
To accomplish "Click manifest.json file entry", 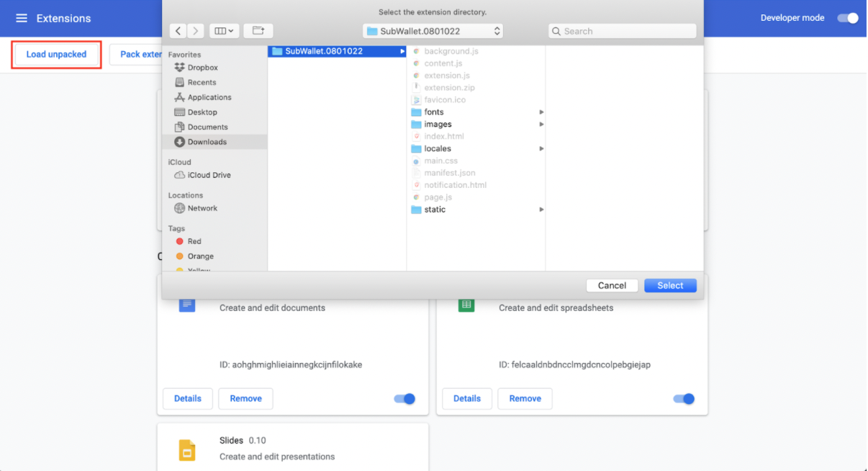I will (x=450, y=173).
